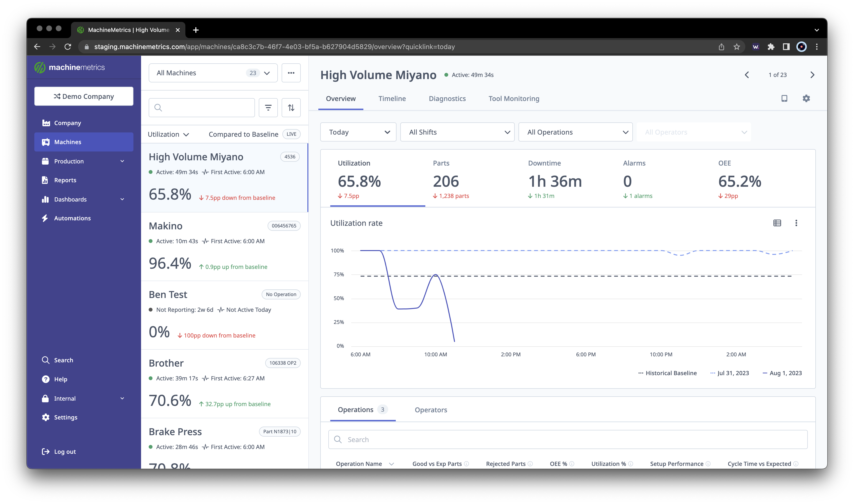854x504 pixels.
Task: Open the browser extensions puzzle icon
Action: coord(771,47)
